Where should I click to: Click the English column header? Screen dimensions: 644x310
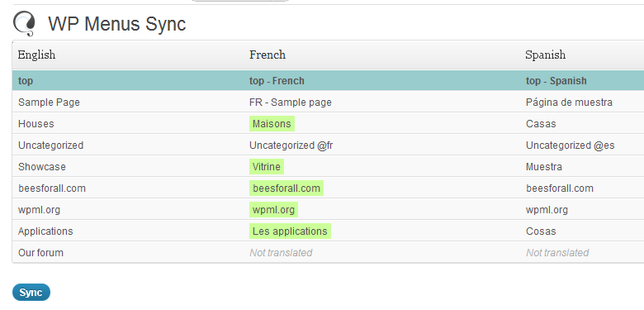pos(36,55)
